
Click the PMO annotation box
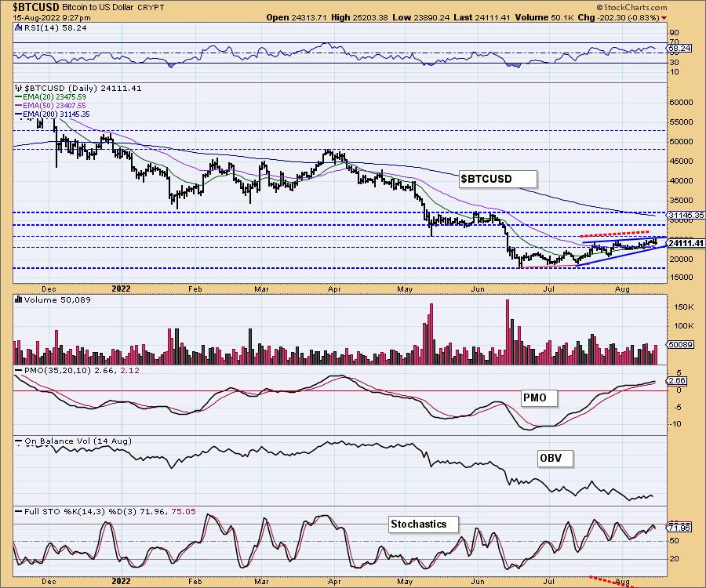(539, 397)
